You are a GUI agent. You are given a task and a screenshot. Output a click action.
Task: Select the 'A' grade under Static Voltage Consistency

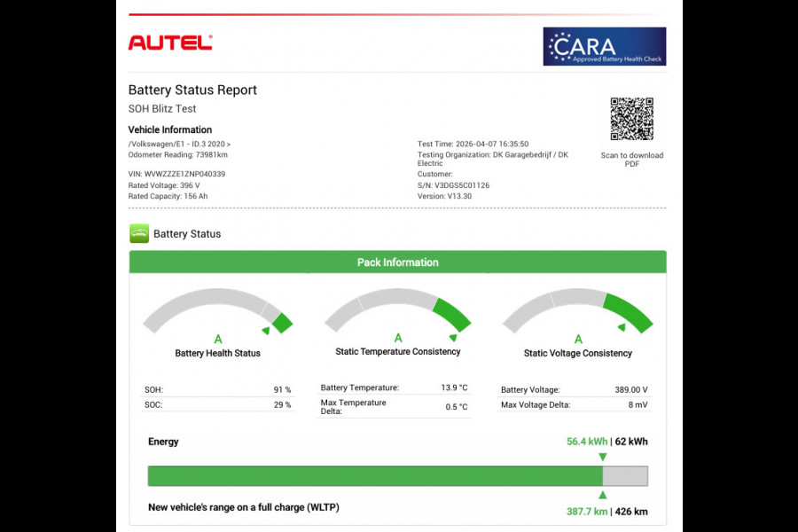coord(578,338)
